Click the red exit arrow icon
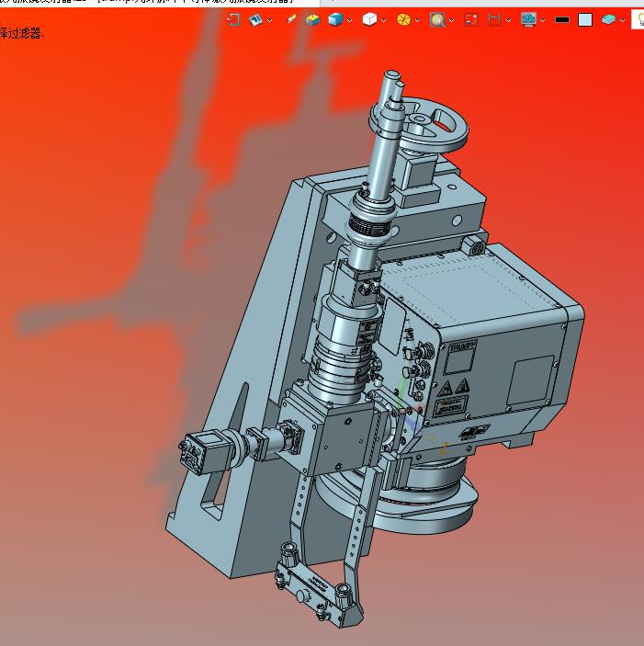Image resolution: width=644 pixels, height=646 pixels. 233,19
